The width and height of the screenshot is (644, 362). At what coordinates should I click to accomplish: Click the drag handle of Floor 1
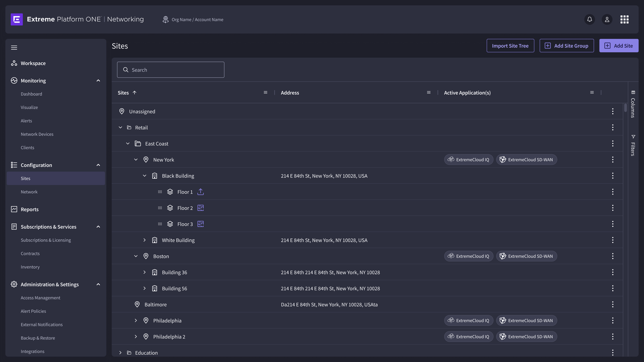(x=160, y=192)
